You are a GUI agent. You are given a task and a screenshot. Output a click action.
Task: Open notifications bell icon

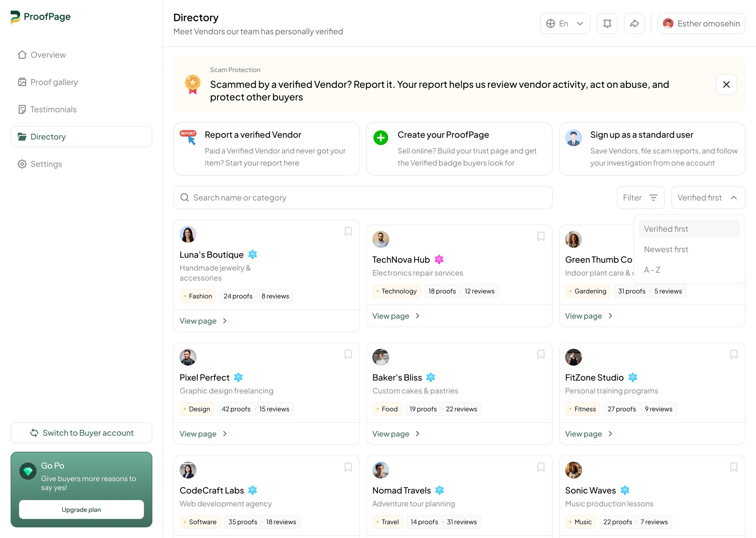[607, 24]
